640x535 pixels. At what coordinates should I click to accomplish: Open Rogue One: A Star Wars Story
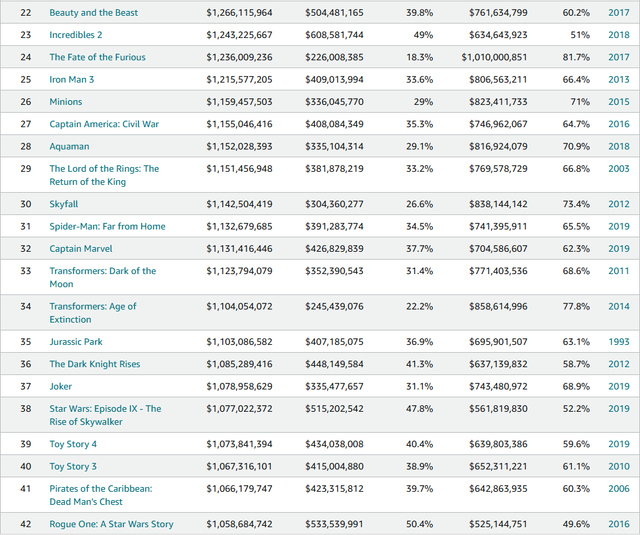(111, 524)
